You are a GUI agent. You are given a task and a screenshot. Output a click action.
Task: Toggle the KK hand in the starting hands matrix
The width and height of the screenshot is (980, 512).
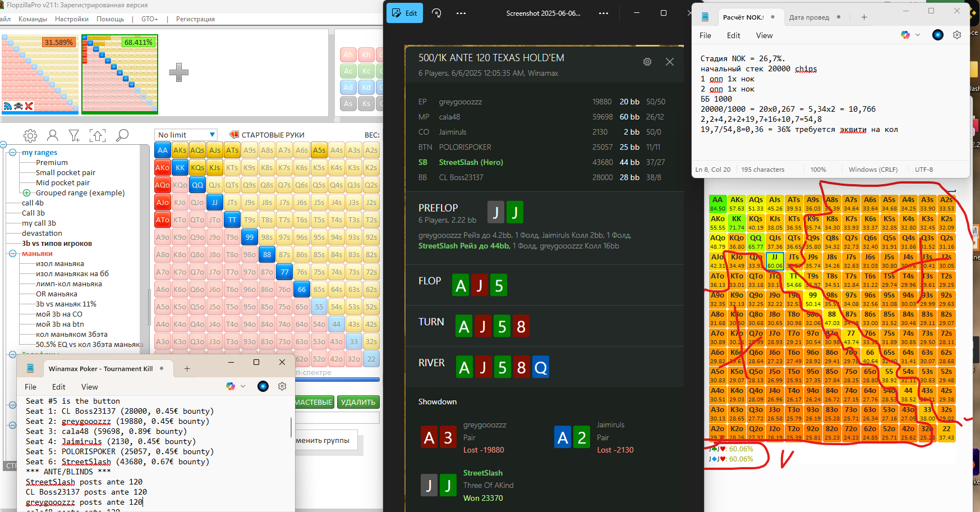coord(180,167)
